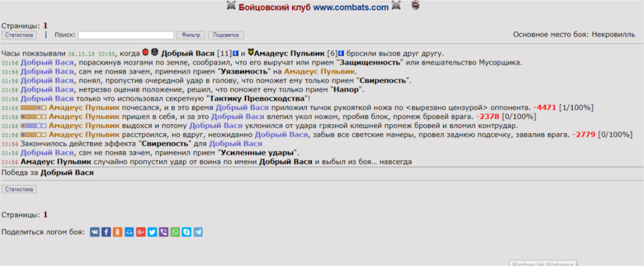Click [1/100%] health value
Viewport: 644px width, 266px height.
point(577,108)
